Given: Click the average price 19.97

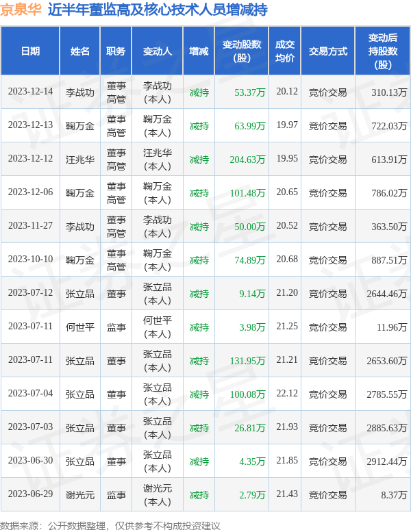Looking at the screenshot, I should pos(287,125).
